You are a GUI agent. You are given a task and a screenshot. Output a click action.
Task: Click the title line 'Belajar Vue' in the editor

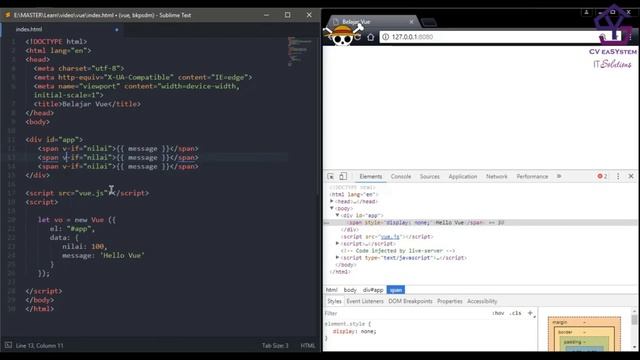click(87, 104)
